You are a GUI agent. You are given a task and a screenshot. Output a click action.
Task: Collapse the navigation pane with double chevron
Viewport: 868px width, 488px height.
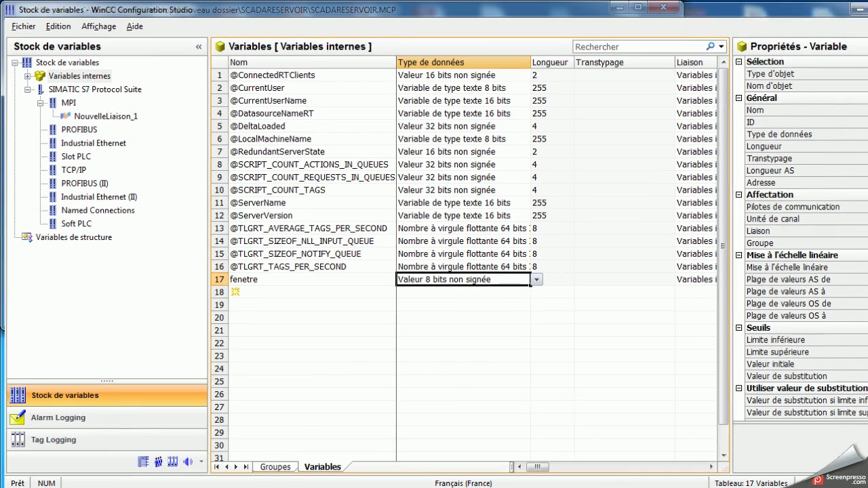click(199, 47)
